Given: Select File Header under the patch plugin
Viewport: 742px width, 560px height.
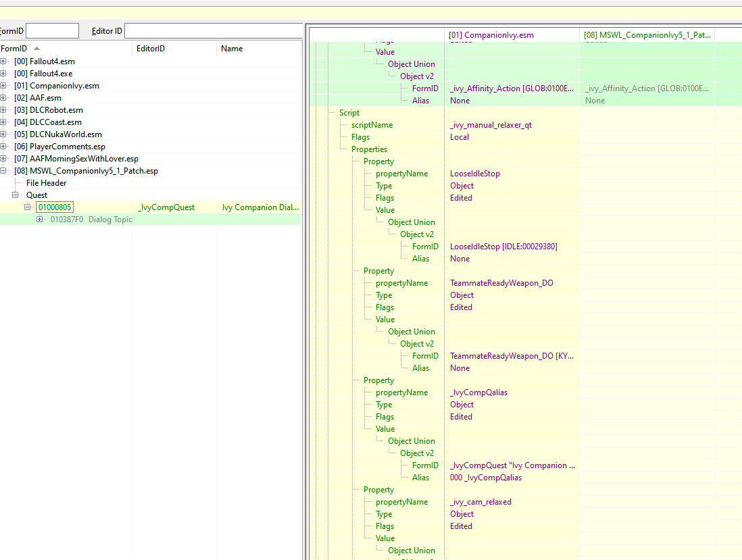Looking at the screenshot, I should pyautogui.click(x=47, y=183).
